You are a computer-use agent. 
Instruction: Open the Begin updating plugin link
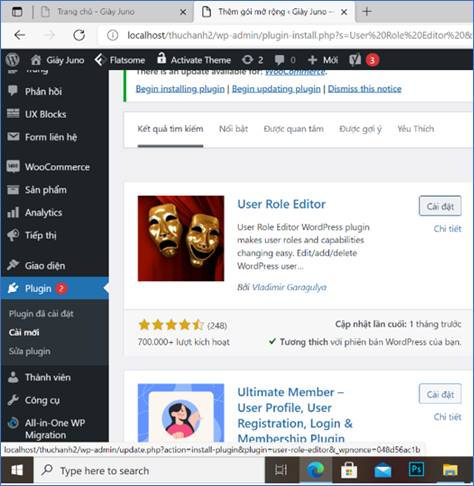276,89
